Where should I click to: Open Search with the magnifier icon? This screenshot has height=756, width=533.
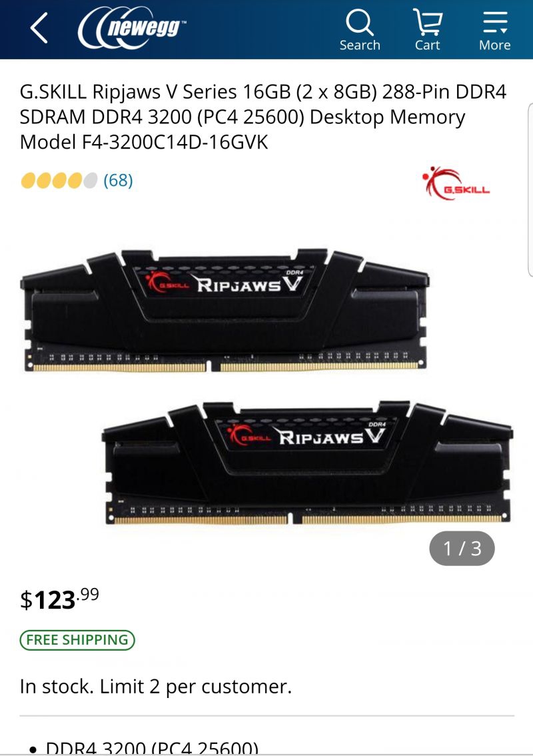[x=360, y=30]
